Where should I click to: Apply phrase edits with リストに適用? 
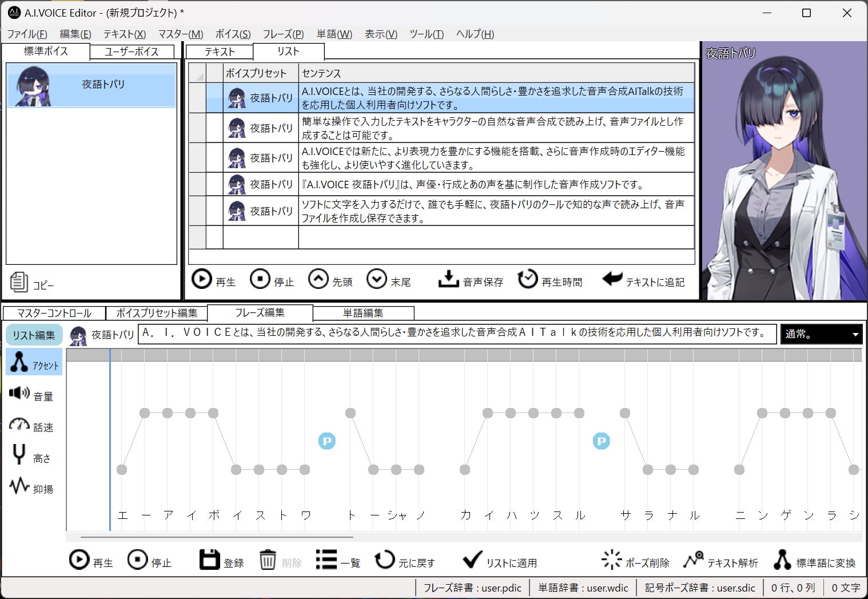coord(500,560)
